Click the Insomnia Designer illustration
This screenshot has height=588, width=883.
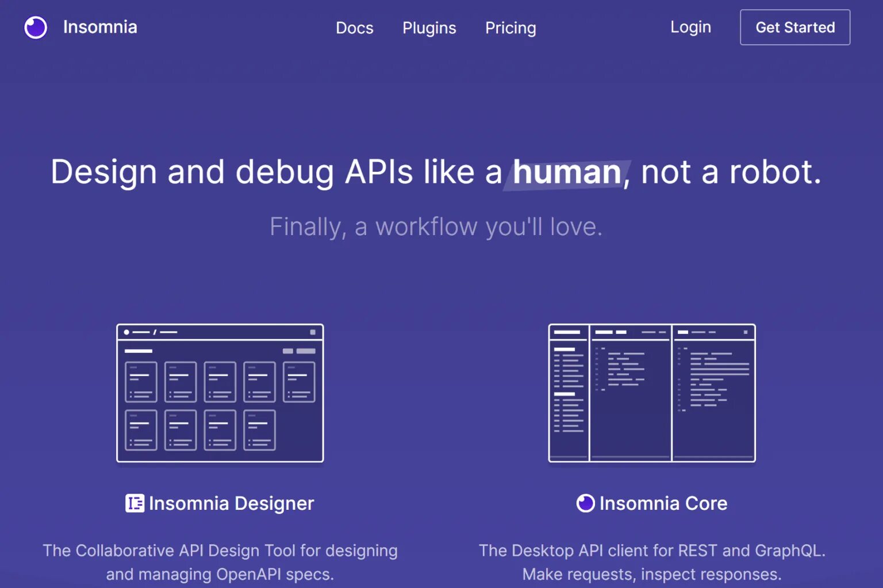point(220,393)
